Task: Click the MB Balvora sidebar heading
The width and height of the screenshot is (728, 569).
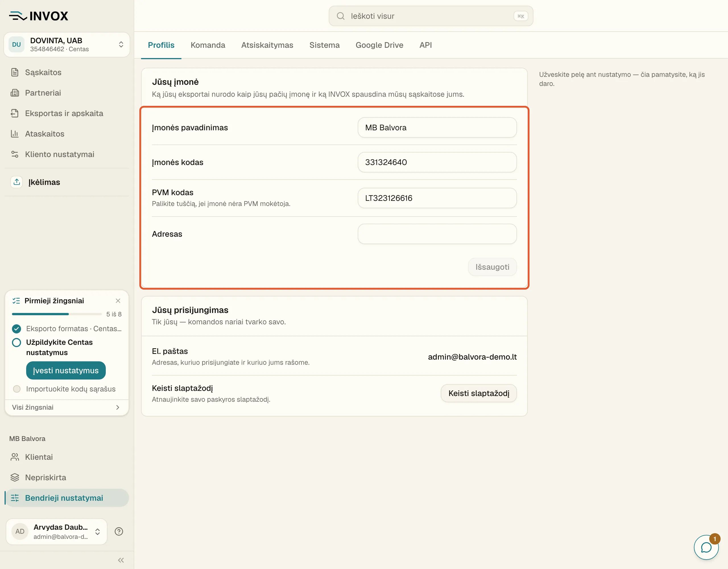Action: point(27,439)
